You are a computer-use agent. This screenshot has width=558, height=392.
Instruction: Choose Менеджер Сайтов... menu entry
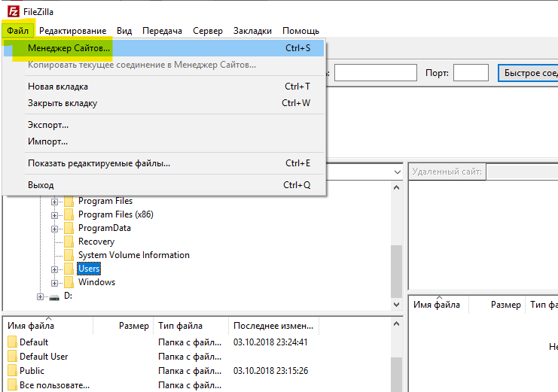click(x=163, y=48)
